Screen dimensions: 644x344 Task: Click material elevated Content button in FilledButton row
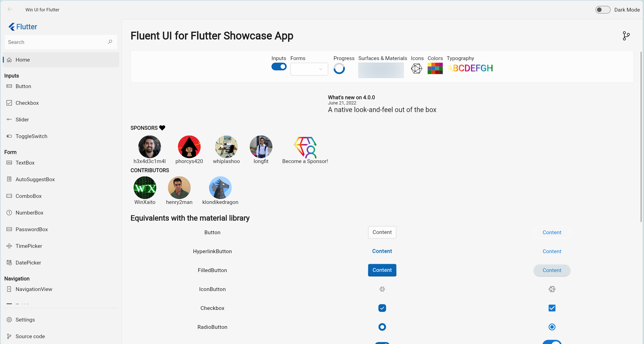(x=552, y=270)
